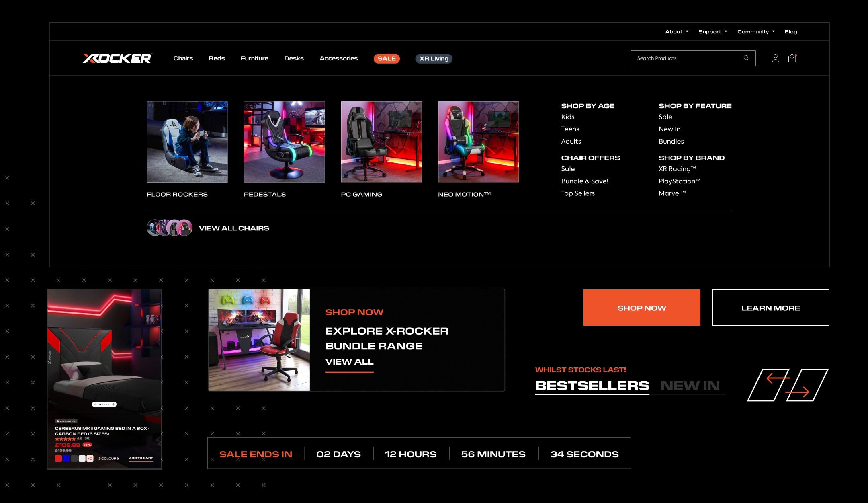This screenshot has height=503, width=868.
Task: Open the Floor Rockers thumbnail
Action: pos(187,142)
